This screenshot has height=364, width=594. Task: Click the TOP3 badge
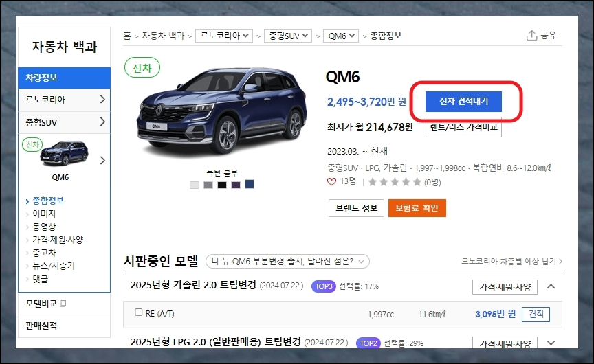tap(324, 286)
